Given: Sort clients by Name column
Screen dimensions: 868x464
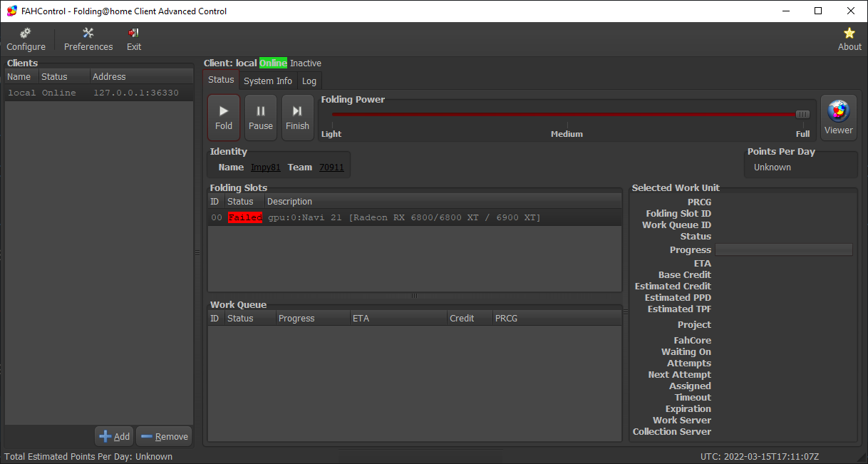Looking at the screenshot, I should 21,76.
